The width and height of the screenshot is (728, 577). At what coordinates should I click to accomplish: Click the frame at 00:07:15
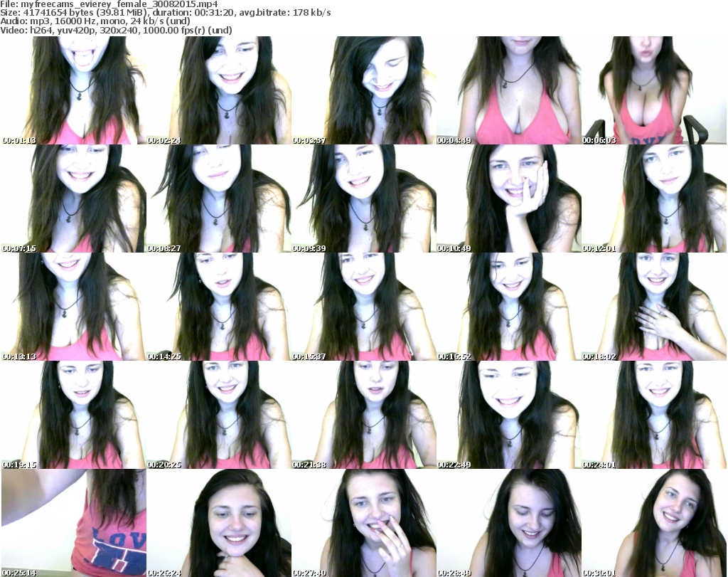coord(74,198)
